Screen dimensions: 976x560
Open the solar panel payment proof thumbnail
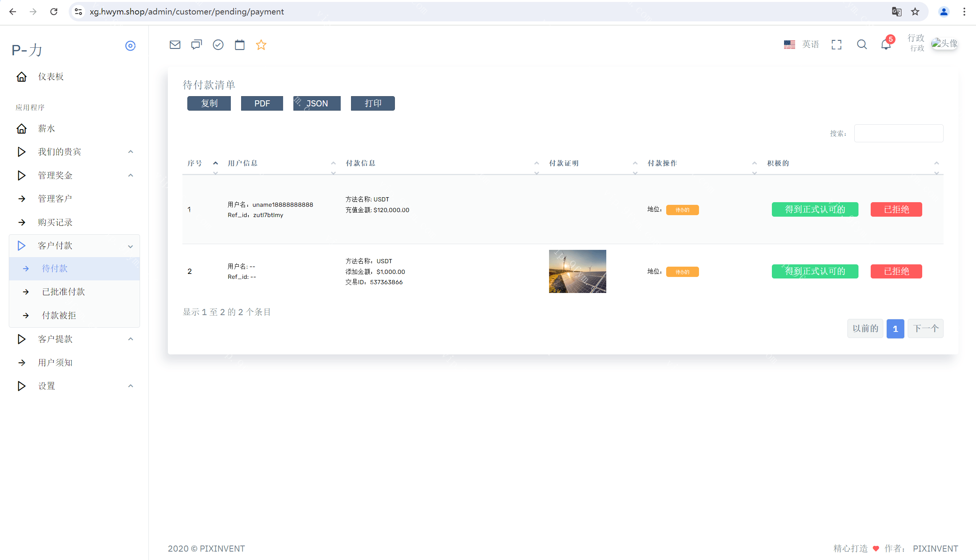tap(577, 272)
